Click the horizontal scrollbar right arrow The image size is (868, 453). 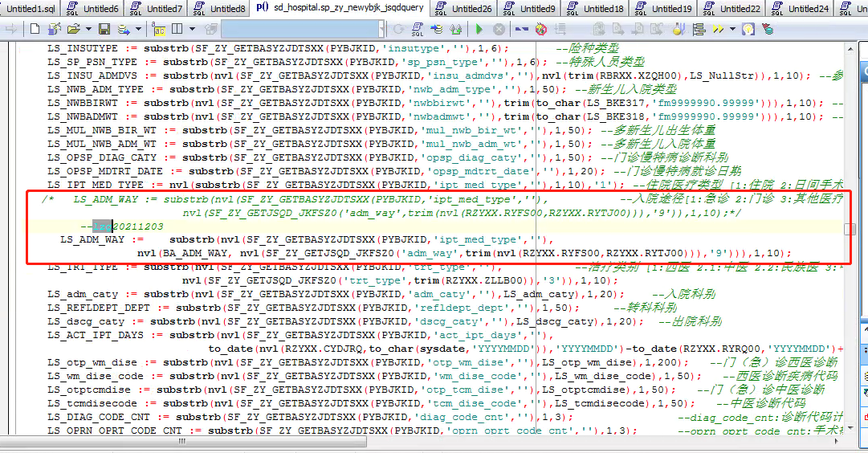click(837, 442)
